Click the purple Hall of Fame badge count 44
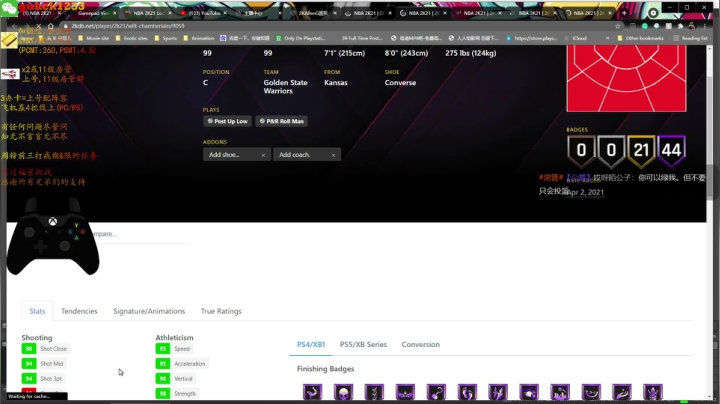 click(671, 151)
